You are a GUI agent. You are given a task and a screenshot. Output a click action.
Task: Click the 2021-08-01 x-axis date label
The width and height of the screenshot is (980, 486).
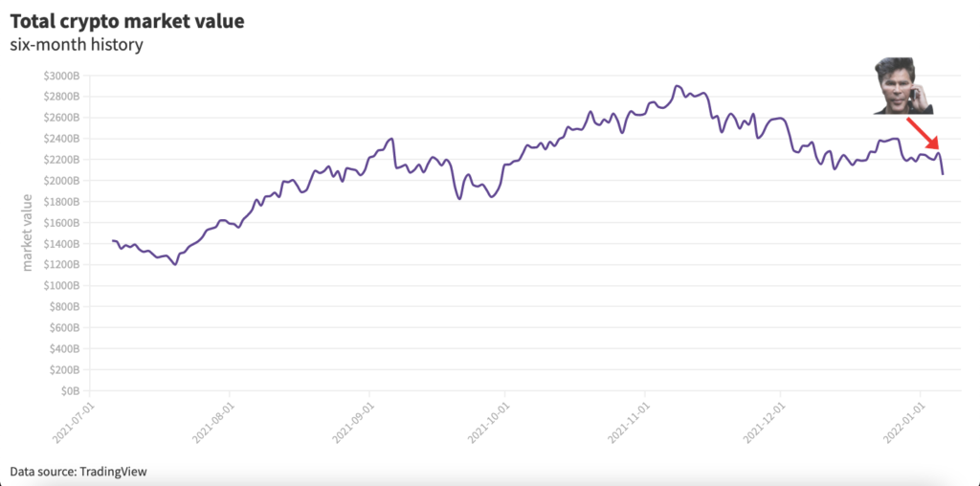click(212, 422)
